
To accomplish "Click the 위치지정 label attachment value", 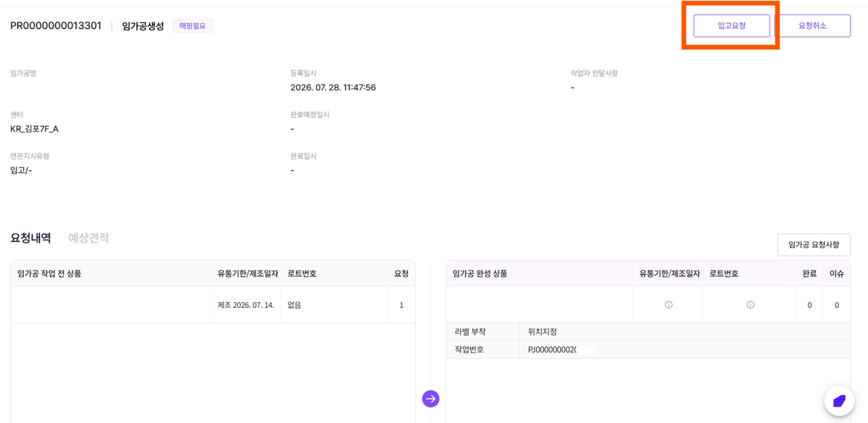I will 542,331.
